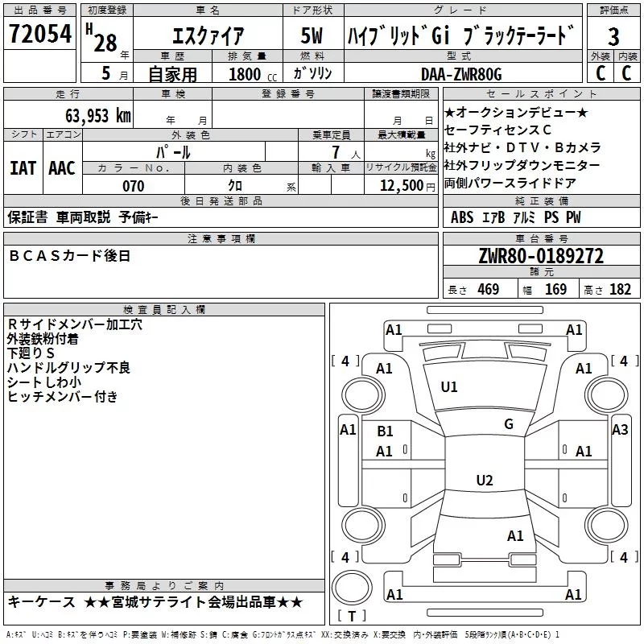644x644 pixels.
Task: Select the shift type IAT
Action: click(23, 168)
